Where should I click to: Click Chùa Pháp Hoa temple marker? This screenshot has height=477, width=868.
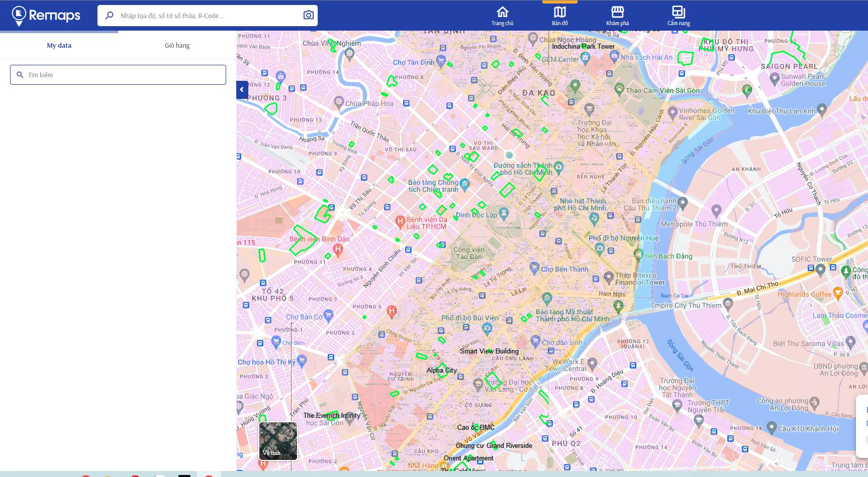[339, 103]
